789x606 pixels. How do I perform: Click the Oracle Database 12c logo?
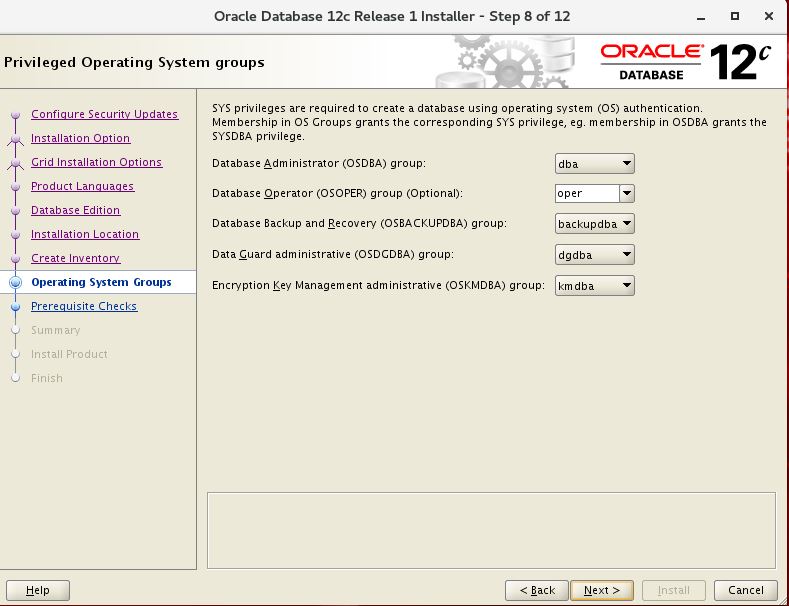click(x=685, y=62)
